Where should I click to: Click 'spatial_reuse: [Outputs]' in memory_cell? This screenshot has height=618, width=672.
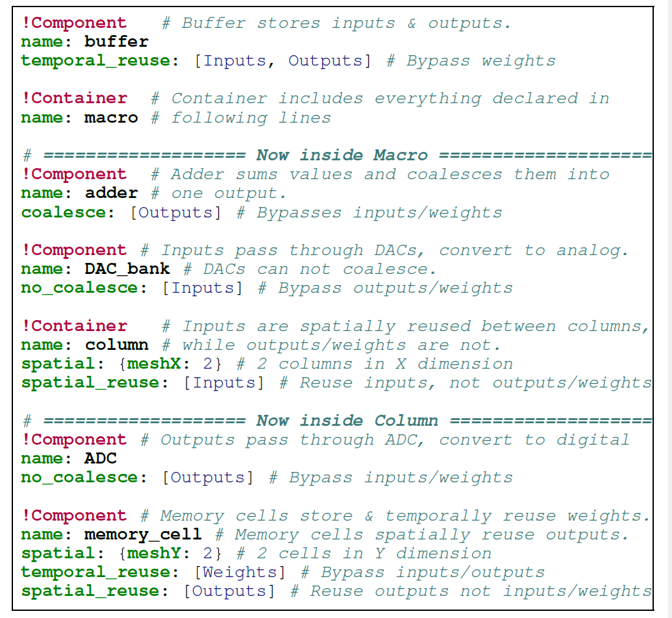(x=149, y=591)
